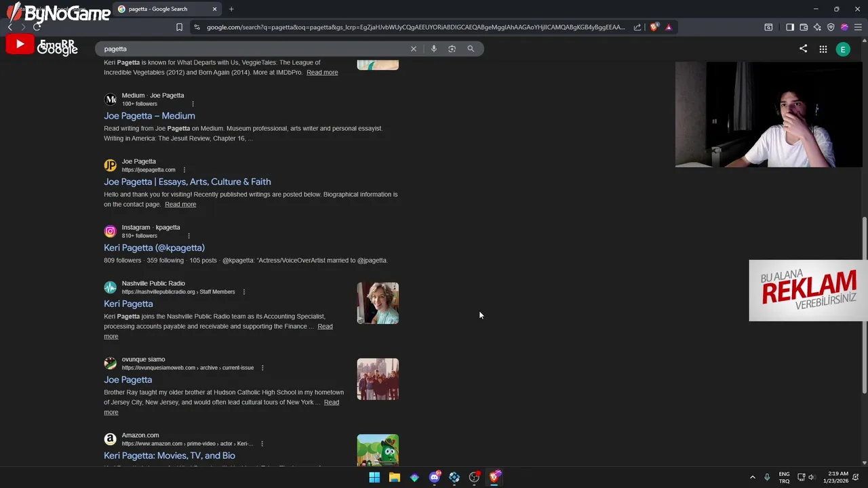
Task: Click the magnifier search icon
Action: [x=471, y=49]
